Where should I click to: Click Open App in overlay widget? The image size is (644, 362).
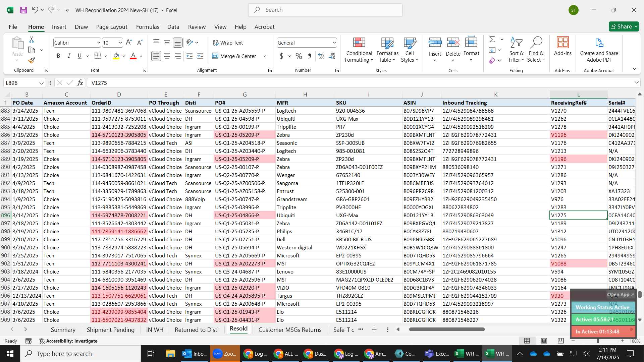click(x=621, y=295)
